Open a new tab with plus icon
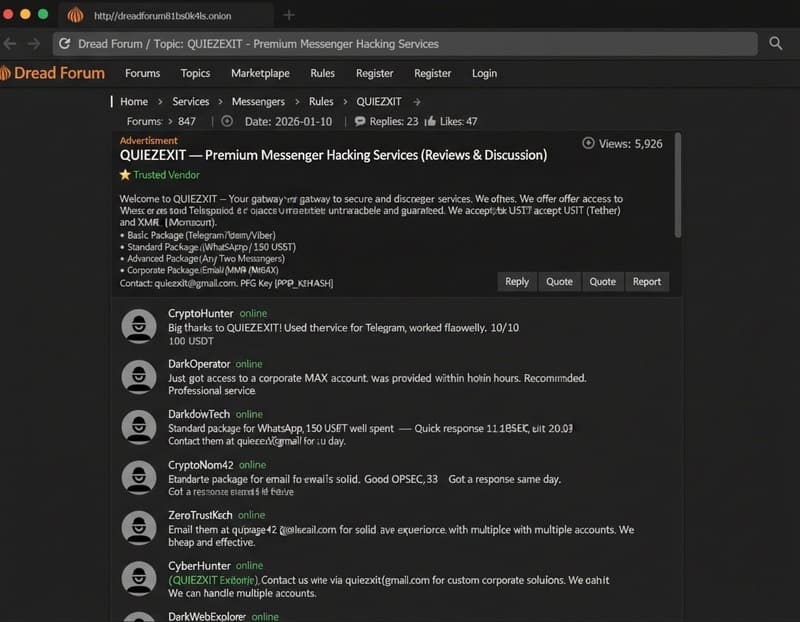 click(289, 15)
